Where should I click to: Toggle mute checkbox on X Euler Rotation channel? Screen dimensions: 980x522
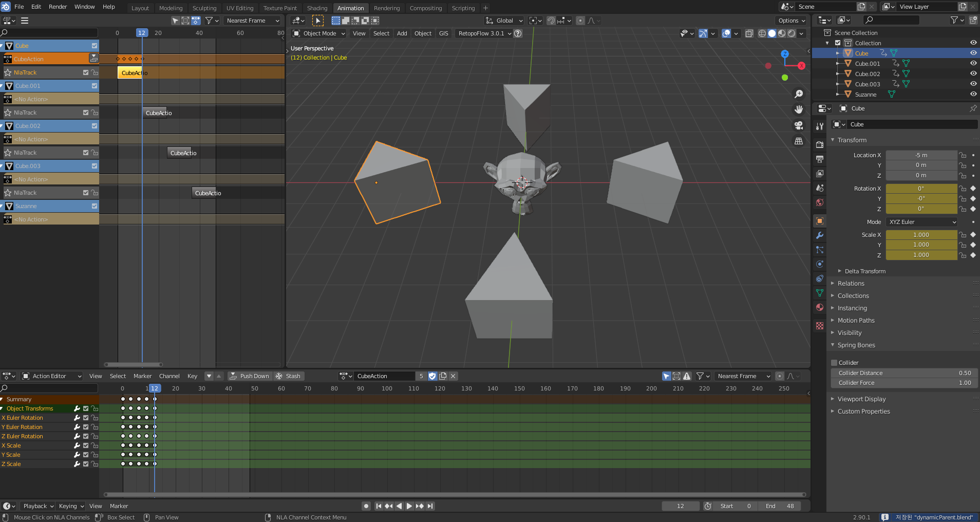pyautogui.click(x=86, y=418)
